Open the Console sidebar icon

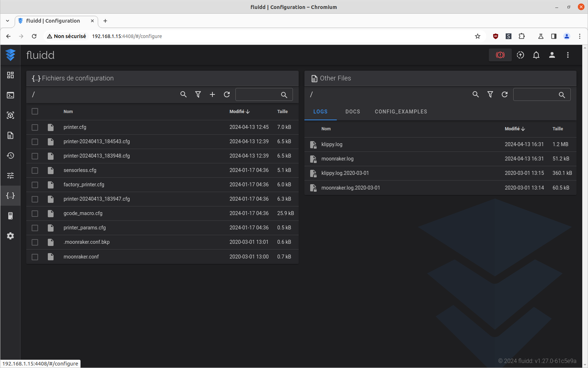click(10, 95)
